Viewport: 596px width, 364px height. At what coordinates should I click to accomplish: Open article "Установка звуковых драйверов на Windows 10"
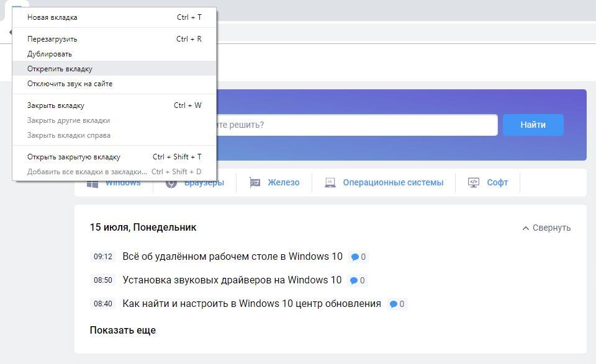click(232, 280)
